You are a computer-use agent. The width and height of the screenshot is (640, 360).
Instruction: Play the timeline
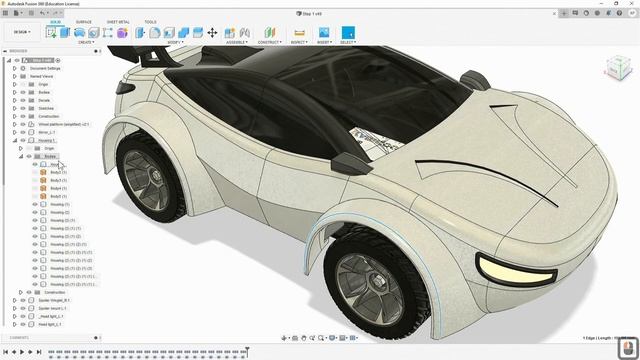pyautogui.click(x=22, y=352)
